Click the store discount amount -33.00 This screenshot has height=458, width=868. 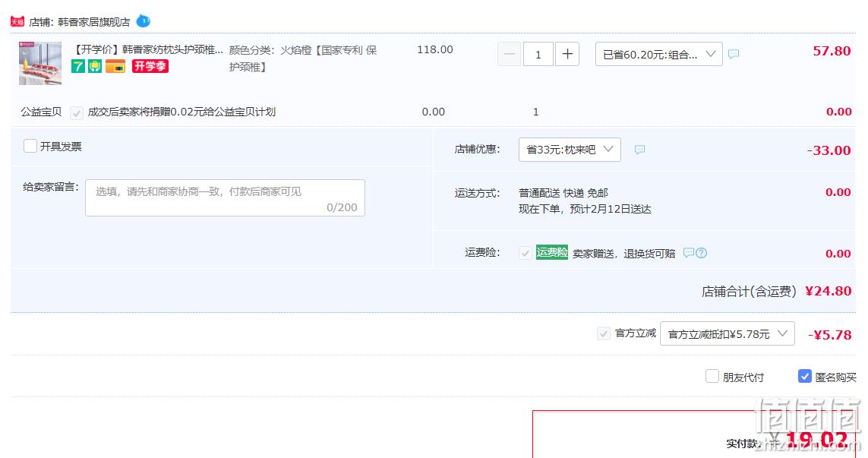(x=829, y=150)
